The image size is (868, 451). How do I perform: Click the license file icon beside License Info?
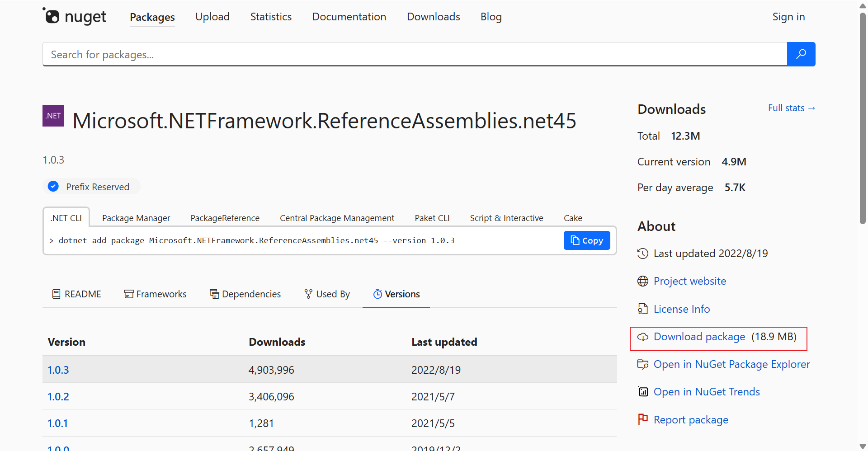[x=643, y=309]
